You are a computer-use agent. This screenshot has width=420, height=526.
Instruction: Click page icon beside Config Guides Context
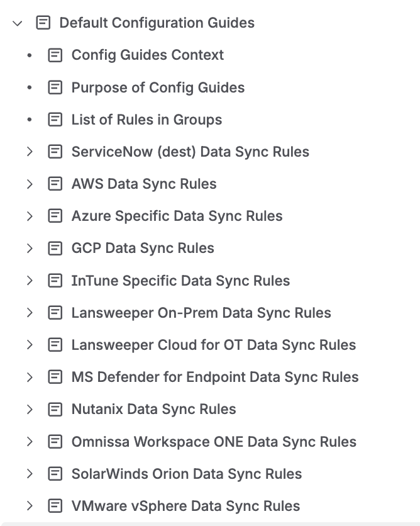tap(55, 55)
